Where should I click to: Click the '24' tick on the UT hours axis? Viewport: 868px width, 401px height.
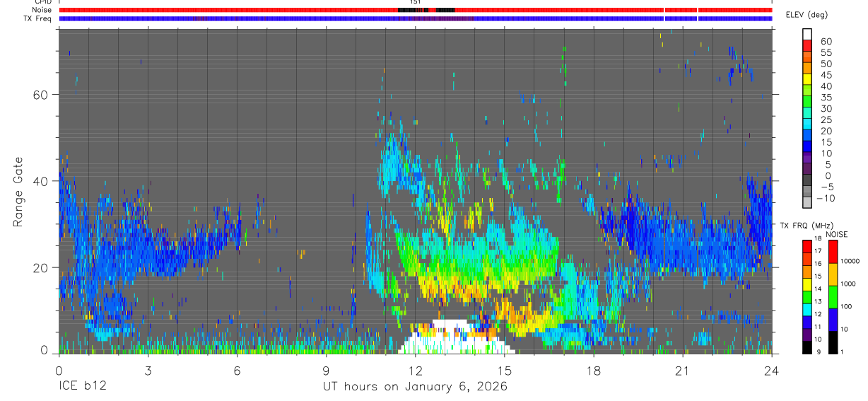pos(772,371)
